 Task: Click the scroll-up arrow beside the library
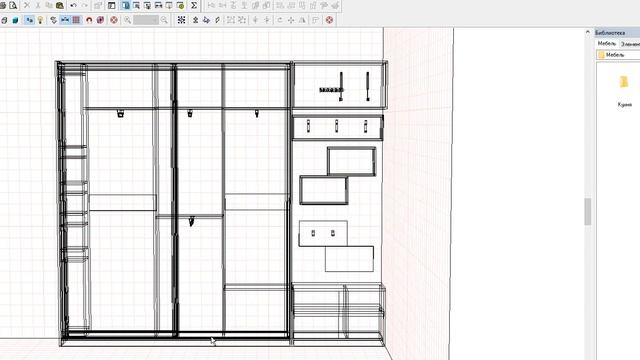tap(588, 32)
